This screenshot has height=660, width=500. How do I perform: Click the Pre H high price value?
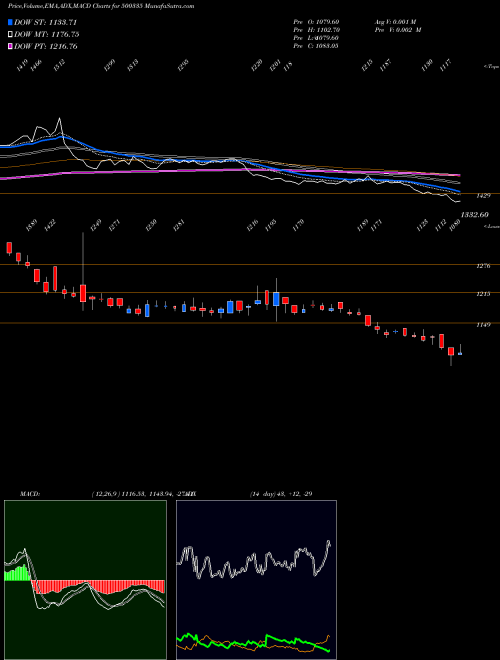click(x=329, y=30)
